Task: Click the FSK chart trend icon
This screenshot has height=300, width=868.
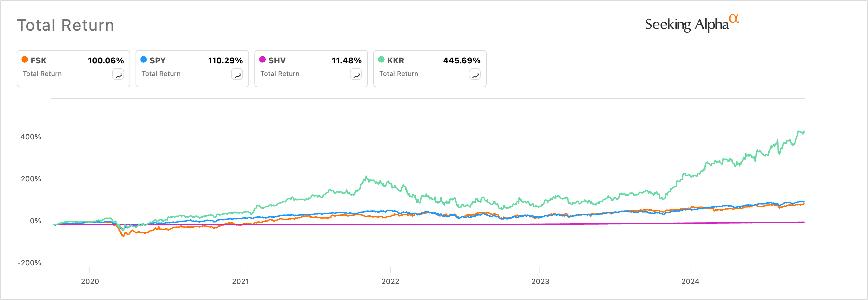Action: 118,74
